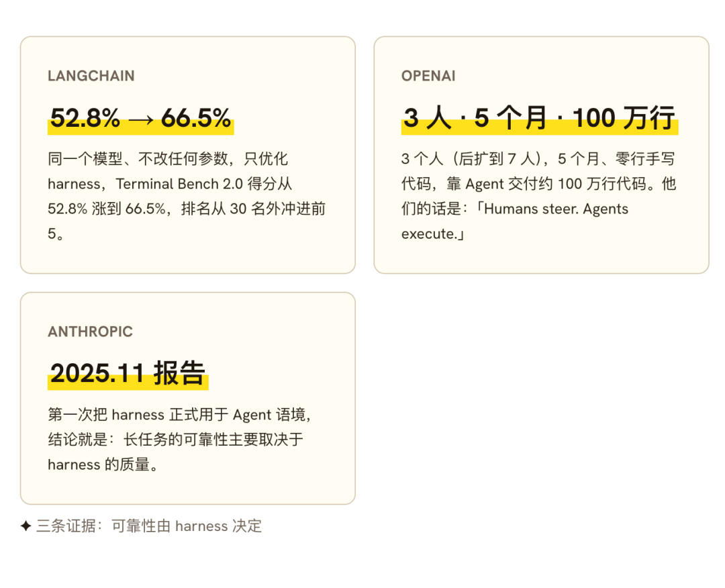Click the text 同一个模型、不改任何参数

coord(138,159)
